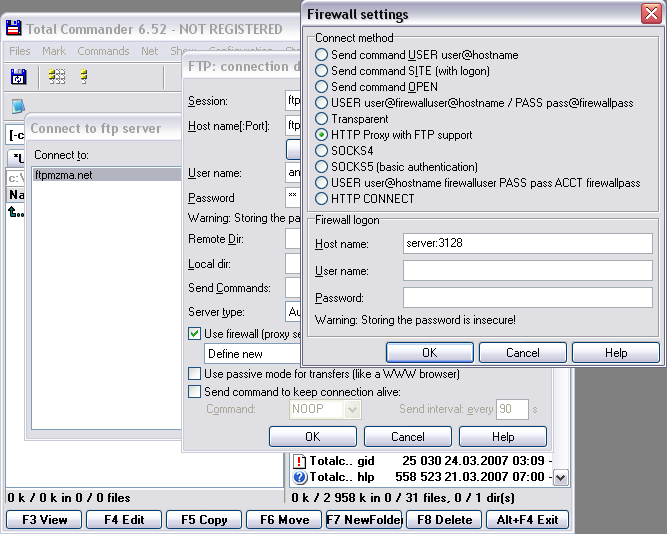Choose the HTTP CONNECT method

[x=322, y=199]
